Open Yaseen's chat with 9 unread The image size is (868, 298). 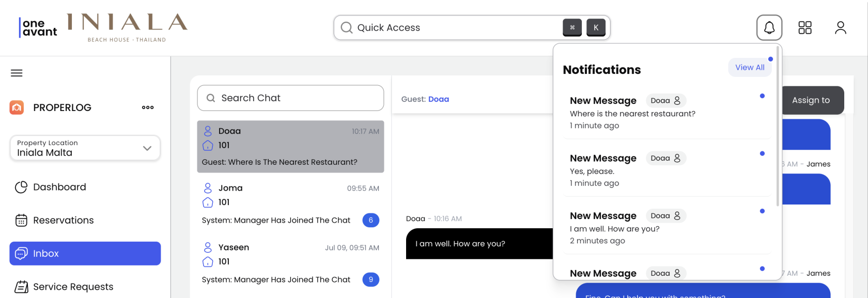click(290, 263)
